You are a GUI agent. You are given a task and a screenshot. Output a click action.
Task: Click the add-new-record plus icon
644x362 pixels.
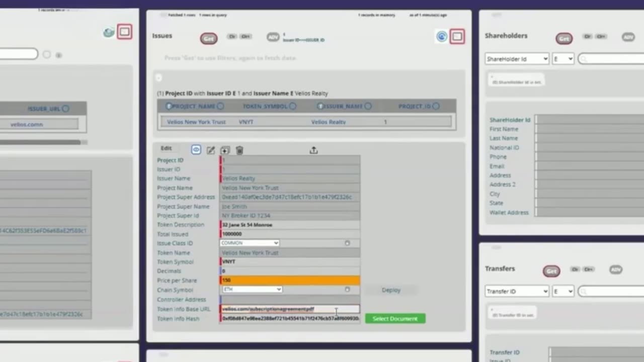tap(225, 150)
